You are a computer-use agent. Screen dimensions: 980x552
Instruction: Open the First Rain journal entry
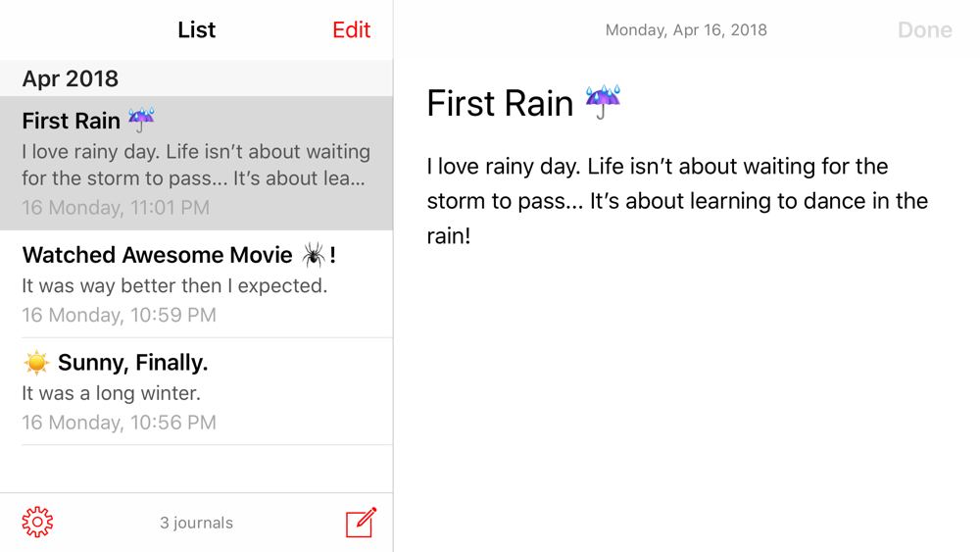[x=196, y=163]
